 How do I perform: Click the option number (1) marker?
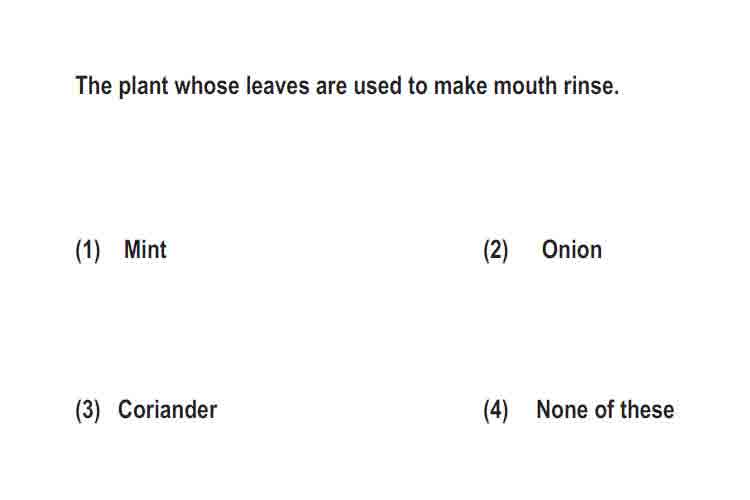[x=88, y=250]
